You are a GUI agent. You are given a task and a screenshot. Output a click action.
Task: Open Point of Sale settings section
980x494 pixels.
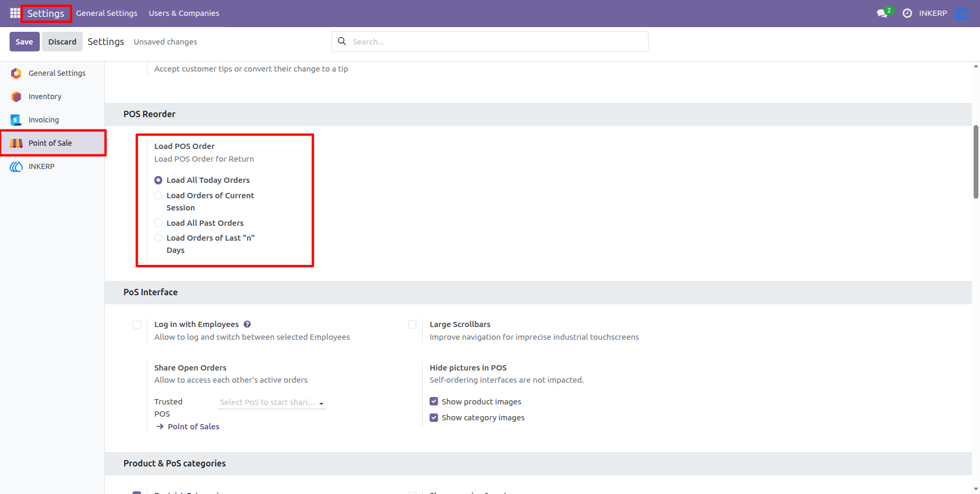52,143
